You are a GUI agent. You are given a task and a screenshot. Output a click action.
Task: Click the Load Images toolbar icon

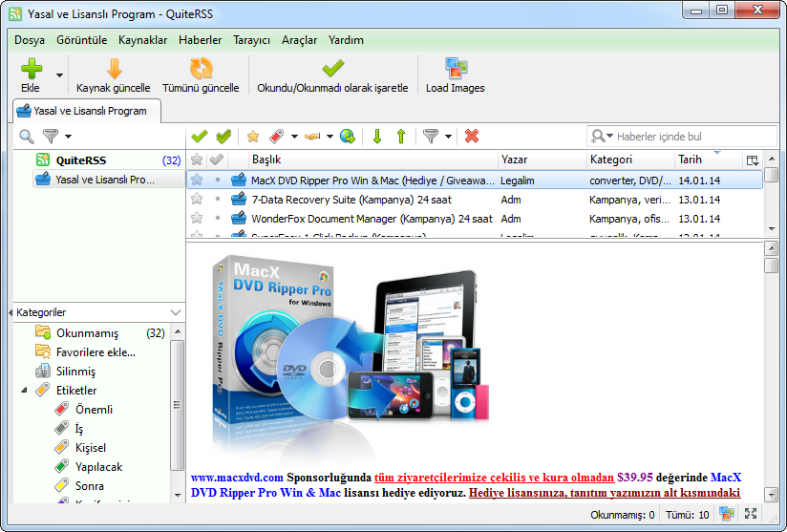click(455, 69)
